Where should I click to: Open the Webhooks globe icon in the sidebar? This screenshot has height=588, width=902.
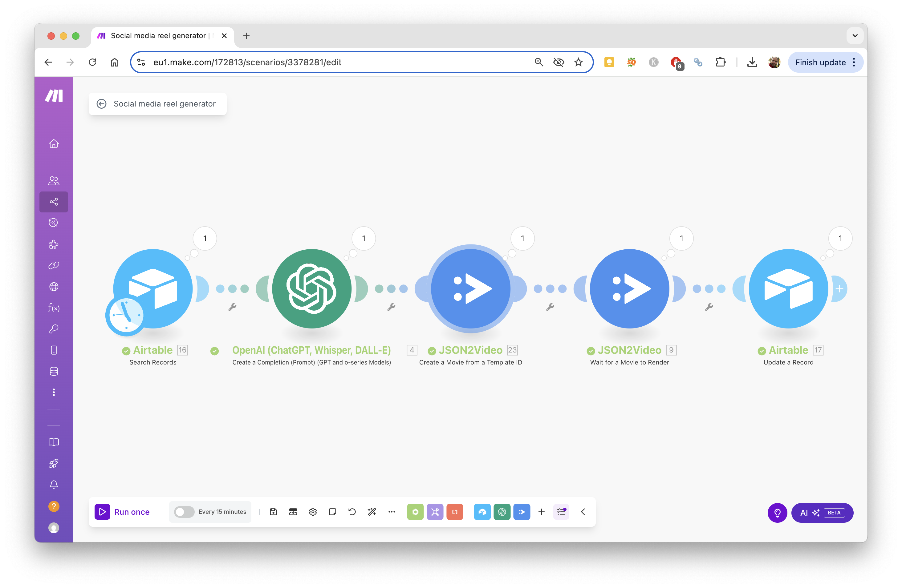54,287
